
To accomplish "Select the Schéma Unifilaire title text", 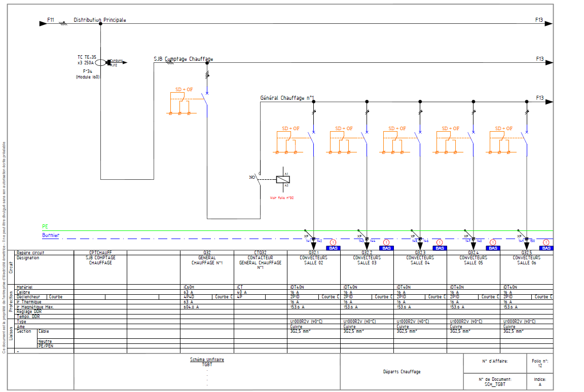I will coord(206,360).
